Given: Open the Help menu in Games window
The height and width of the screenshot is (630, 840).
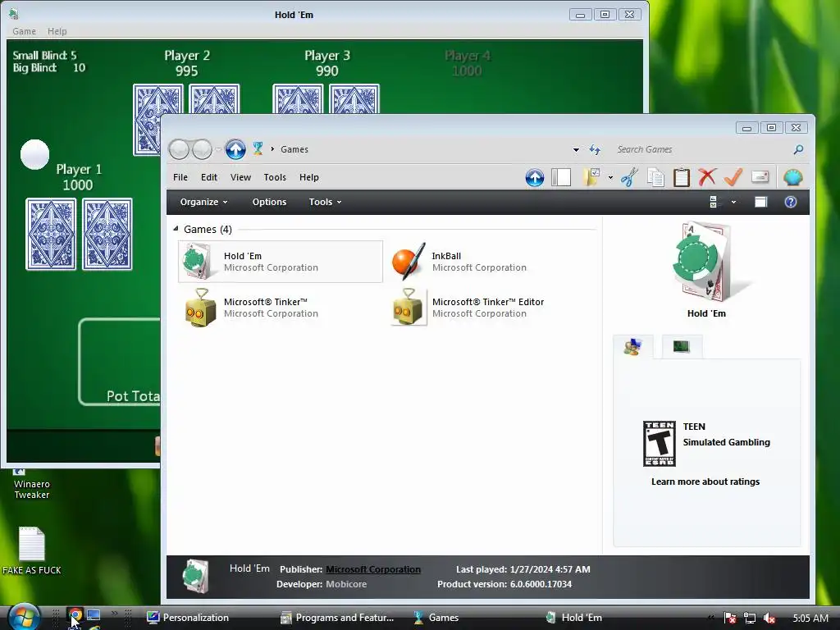Looking at the screenshot, I should coord(308,177).
